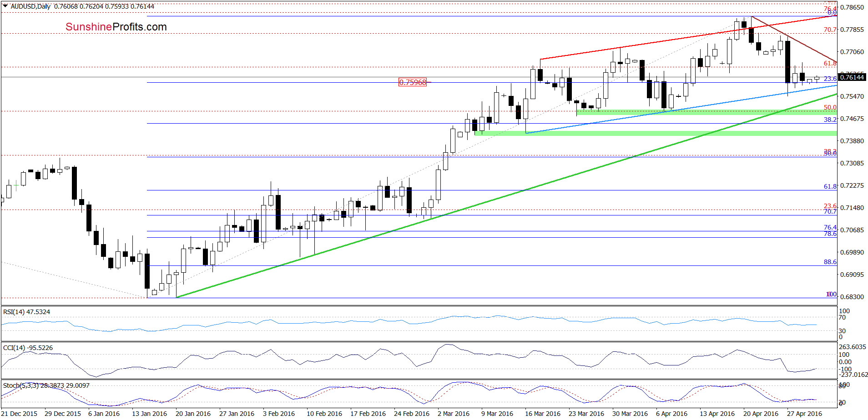Screen dimensions: 868x420
Task: Select the 23 Mar 2016 date label
Action: (x=586, y=414)
